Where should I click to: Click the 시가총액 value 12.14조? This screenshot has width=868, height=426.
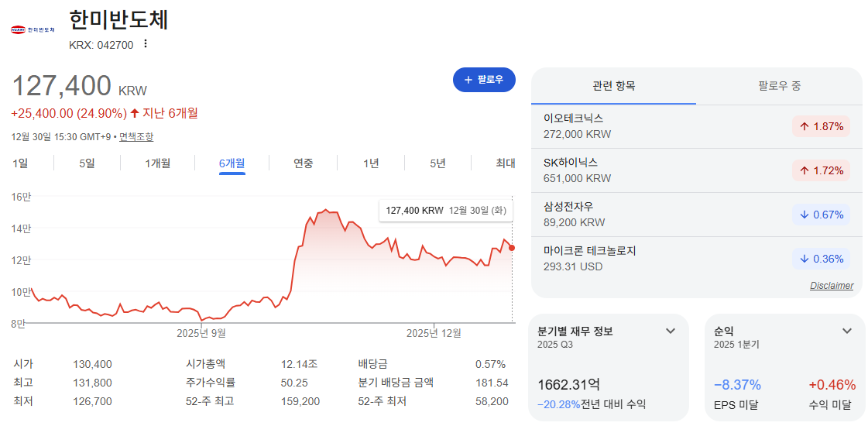[300, 365]
